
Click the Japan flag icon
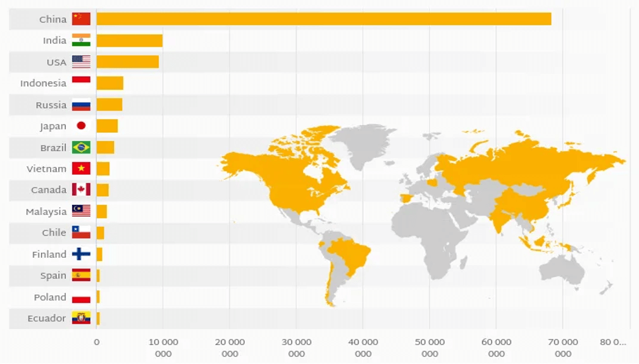81,126
